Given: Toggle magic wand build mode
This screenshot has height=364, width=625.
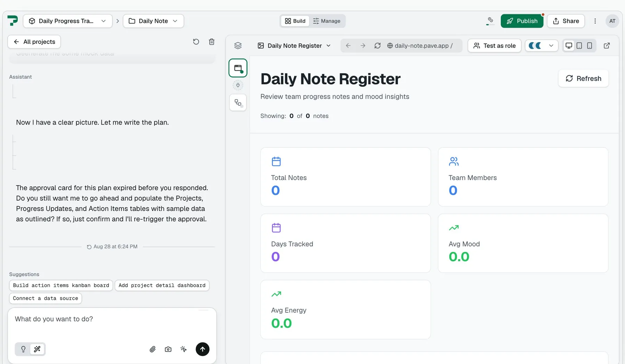Looking at the screenshot, I should coord(37,349).
